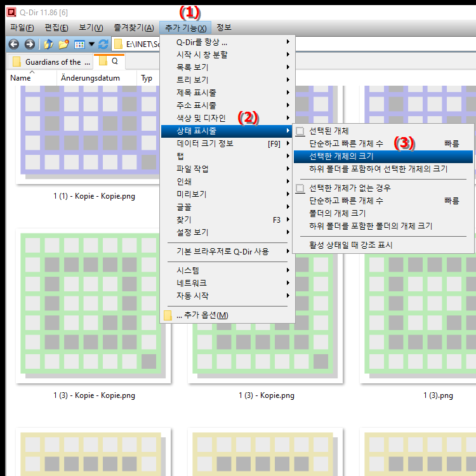Open the 찾기 F3 menu entry
This screenshot has height=476, width=476.
(x=228, y=220)
